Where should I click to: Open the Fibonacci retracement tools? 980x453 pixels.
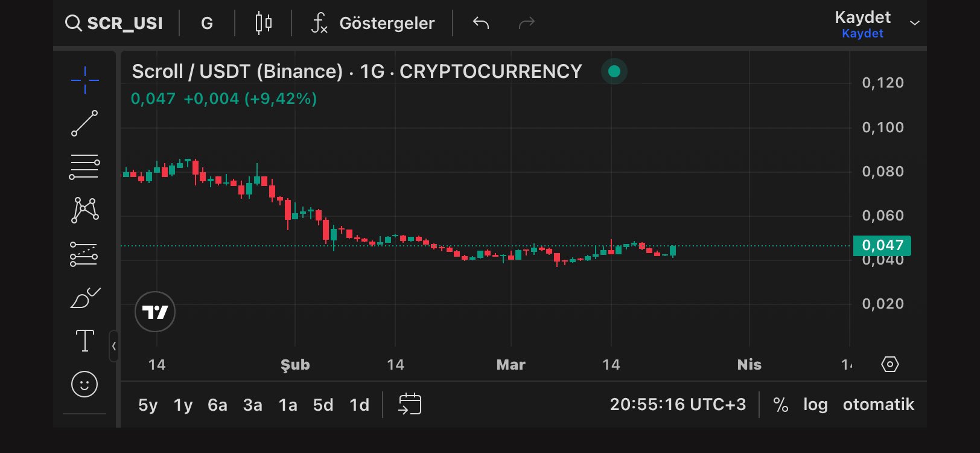point(84,167)
